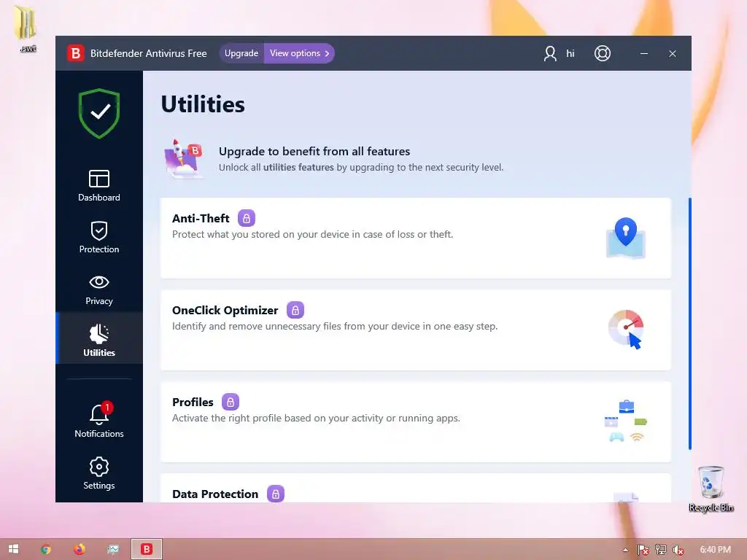The height and width of the screenshot is (560, 747).
Task: Click the network tray icon
Action: pyautogui.click(x=660, y=550)
